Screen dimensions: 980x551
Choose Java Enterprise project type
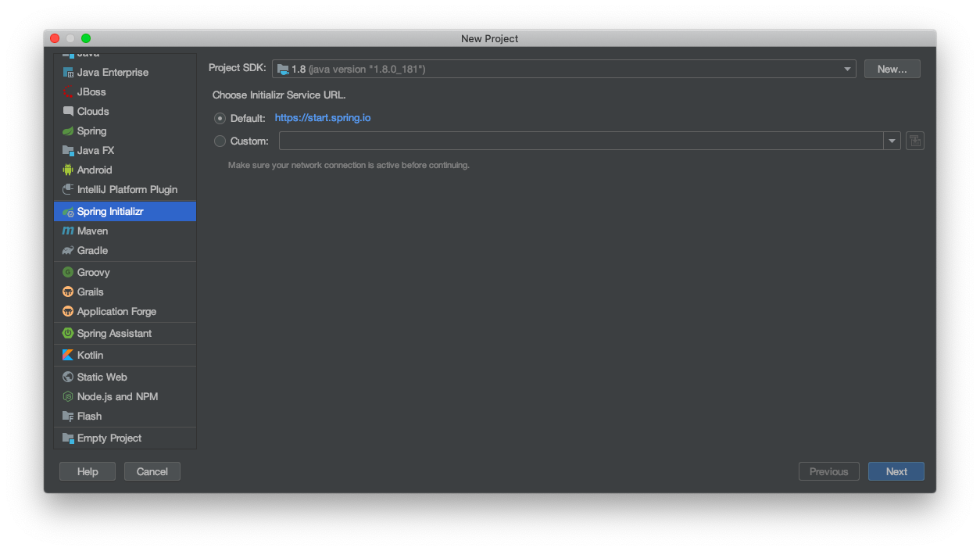coord(125,73)
